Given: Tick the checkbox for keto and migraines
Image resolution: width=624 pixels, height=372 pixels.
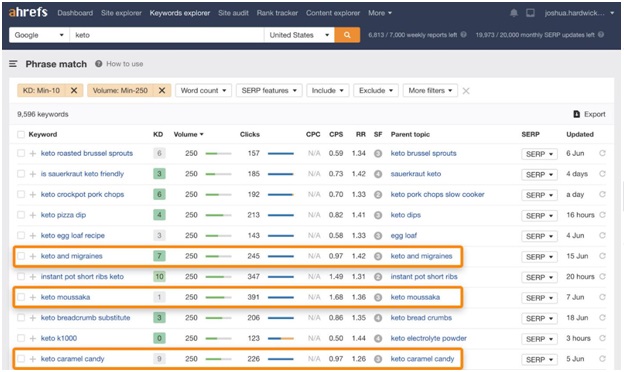Looking at the screenshot, I should coord(21,256).
